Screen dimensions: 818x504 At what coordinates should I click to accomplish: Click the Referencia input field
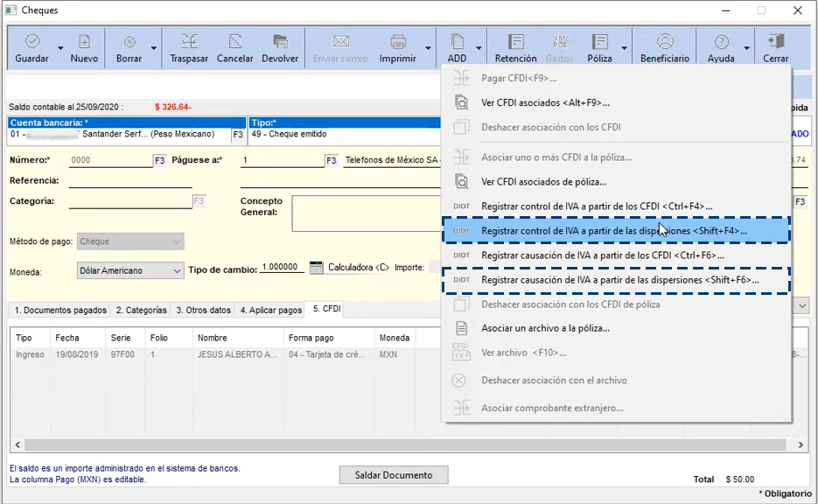click(129, 181)
